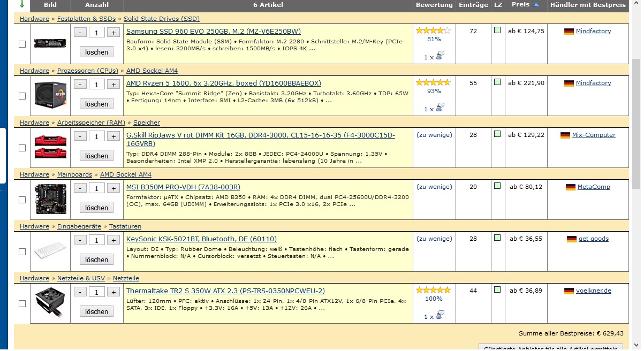Click the star rating of AMD Ryzen 5 1600
Viewport: 644px width, 351px height.
pos(434,82)
